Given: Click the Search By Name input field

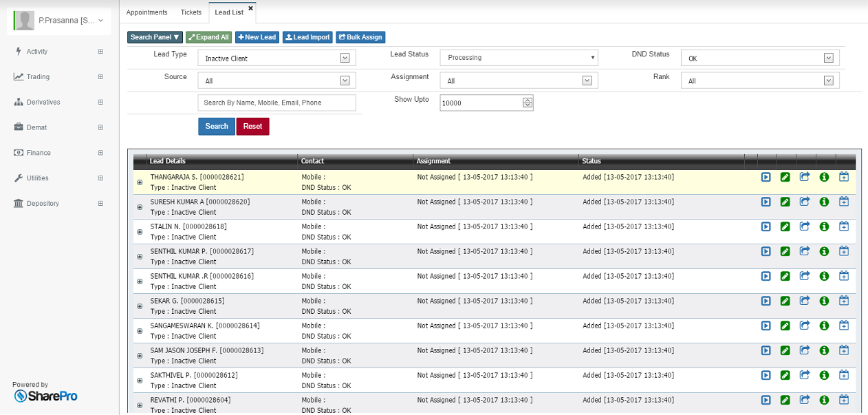Looking at the screenshot, I should coord(276,102).
